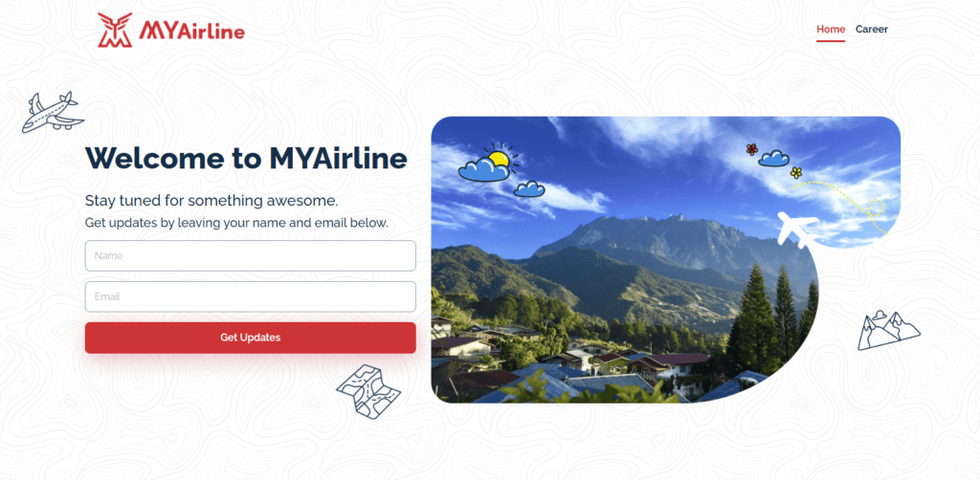Open the Career navigation link

[871, 30]
